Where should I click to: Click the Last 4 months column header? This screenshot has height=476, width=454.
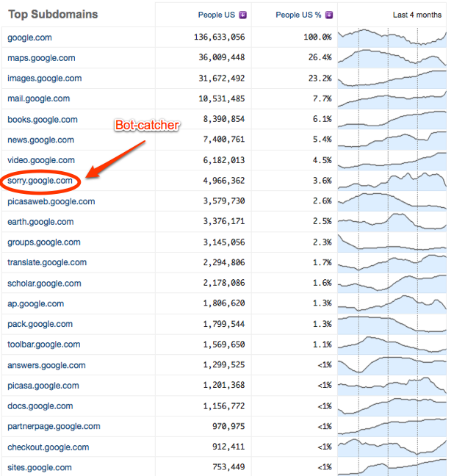pos(417,15)
